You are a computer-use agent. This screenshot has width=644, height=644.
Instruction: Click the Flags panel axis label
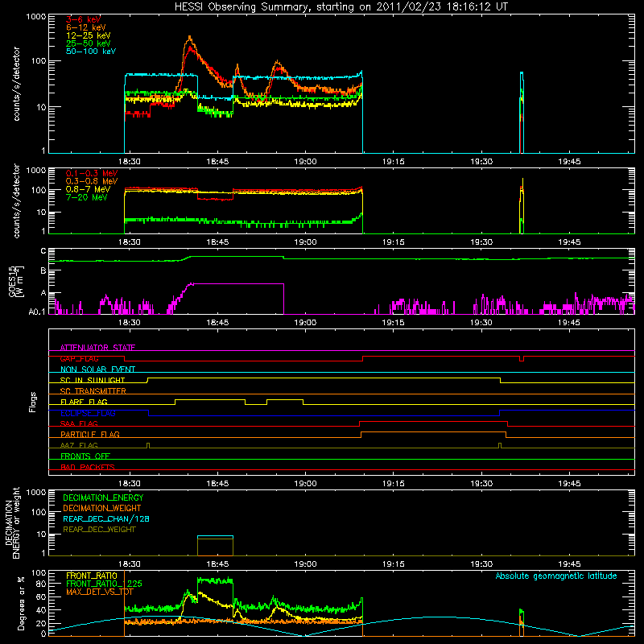coord(33,402)
